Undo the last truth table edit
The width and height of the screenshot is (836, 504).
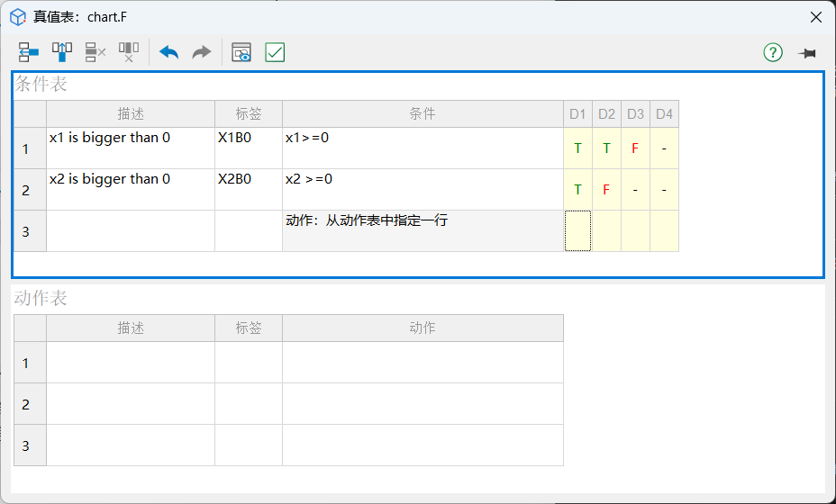pos(168,52)
